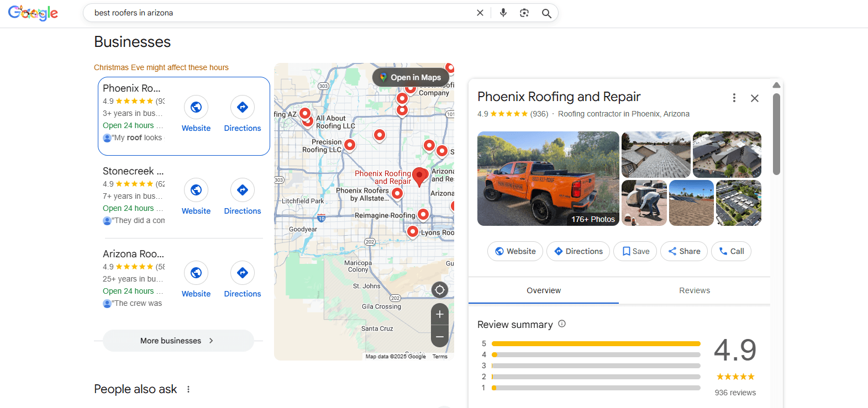Open the shingle roof photo thumbnail
Screen dimensions: 868x408
[x=656, y=155]
